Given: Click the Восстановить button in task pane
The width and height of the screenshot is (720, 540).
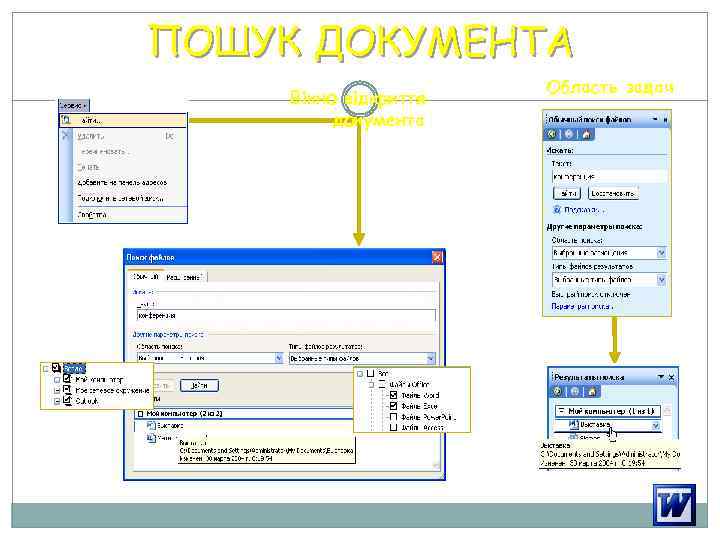Looking at the screenshot, I should click(x=613, y=193).
